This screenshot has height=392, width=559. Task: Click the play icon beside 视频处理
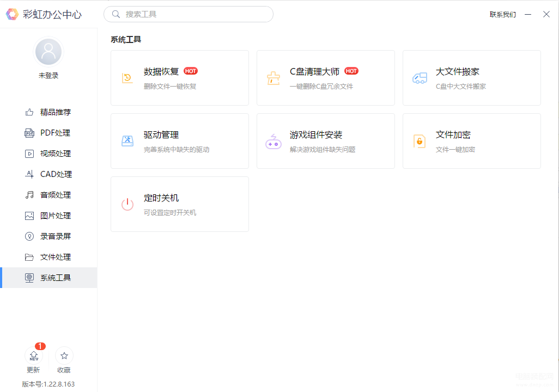tap(29, 154)
